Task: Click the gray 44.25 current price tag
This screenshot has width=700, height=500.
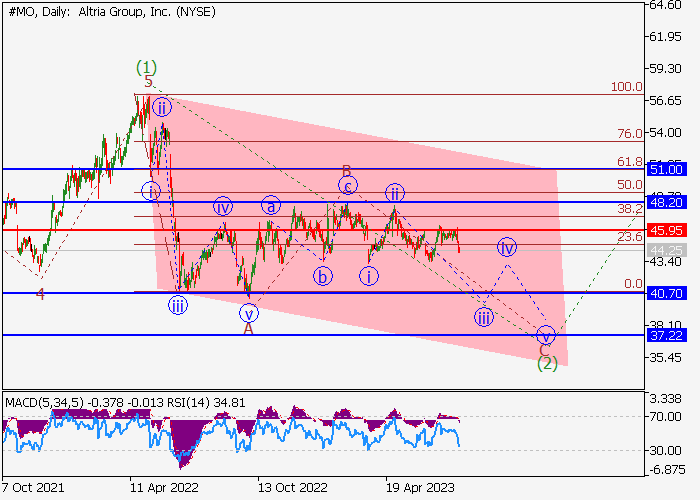Action: point(667,250)
